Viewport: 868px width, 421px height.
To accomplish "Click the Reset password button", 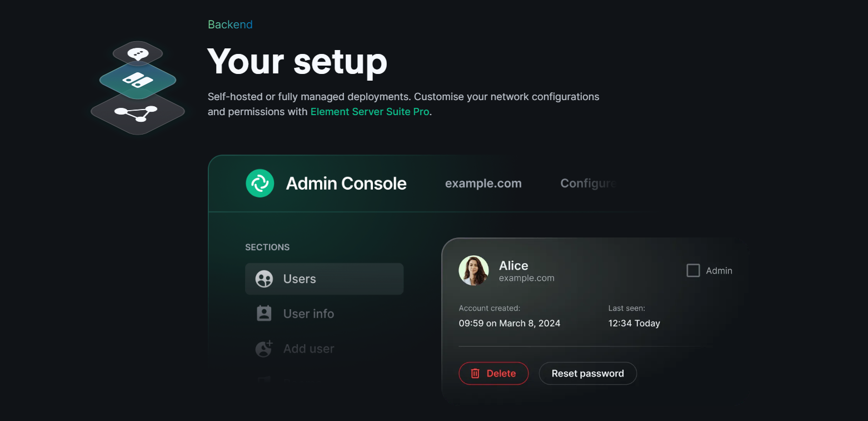I will [588, 373].
